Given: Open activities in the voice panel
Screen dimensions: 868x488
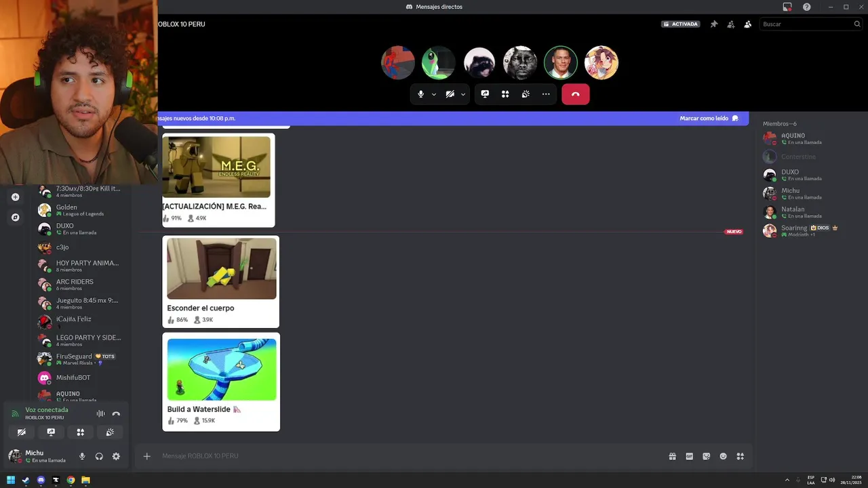Looking at the screenshot, I should [80, 432].
